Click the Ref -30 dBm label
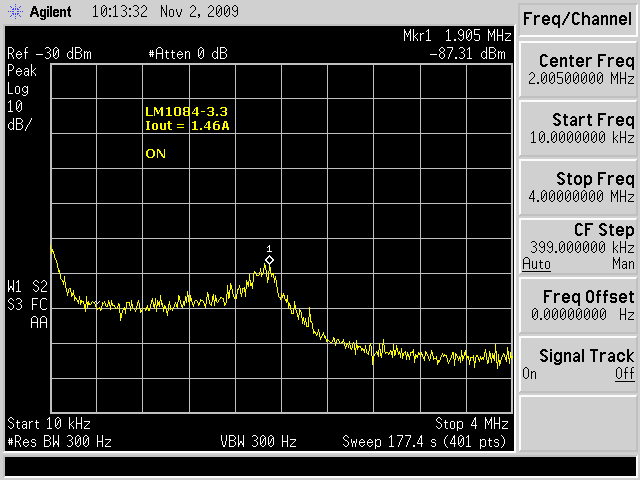This screenshot has height=480, width=640. tap(49, 54)
